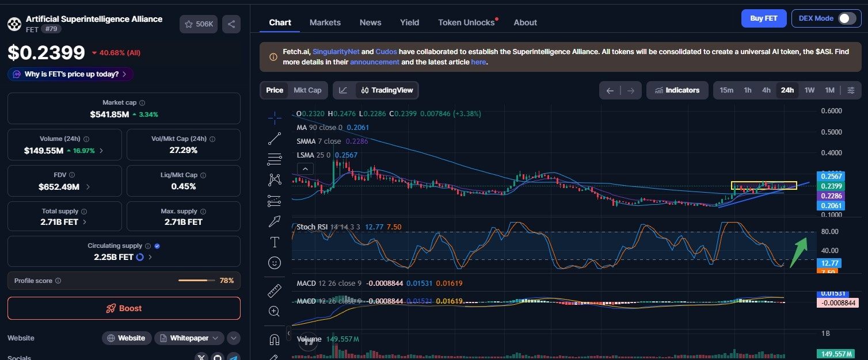The width and height of the screenshot is (868, 360).
Task: Activate the zoom in tool
Action: (x=275, y=311)
